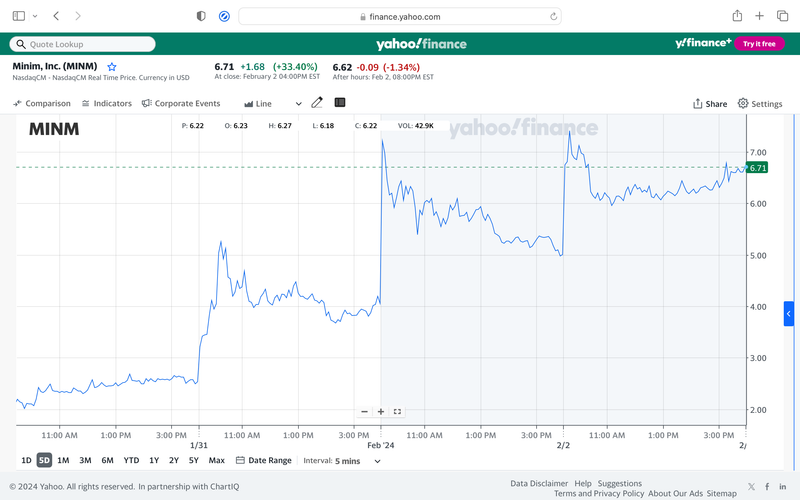Select the YTD range
The height and width of the screenshot is (500, 800).
pos(131,460)
